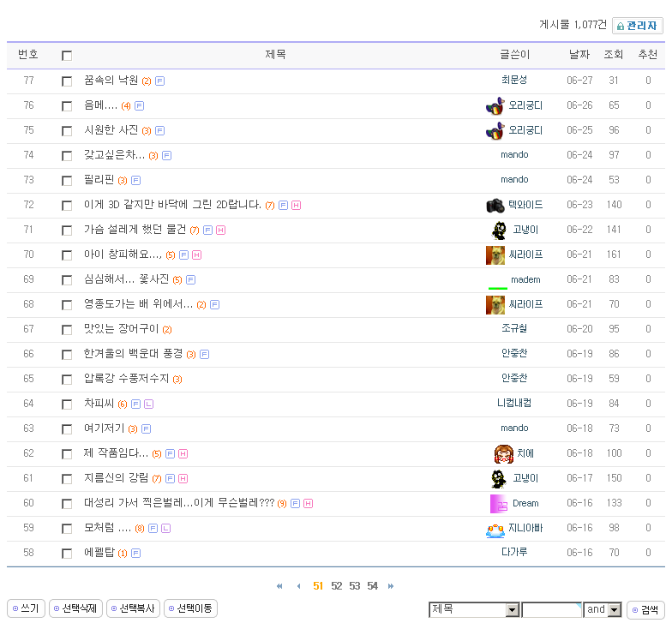Click the F icon on post 60

pos(295,504)
